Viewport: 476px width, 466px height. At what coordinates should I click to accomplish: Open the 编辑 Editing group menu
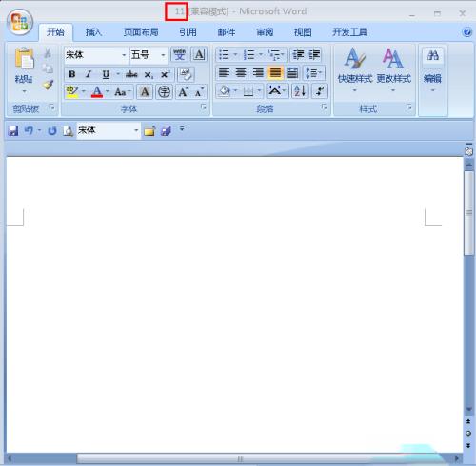point(432,70)
